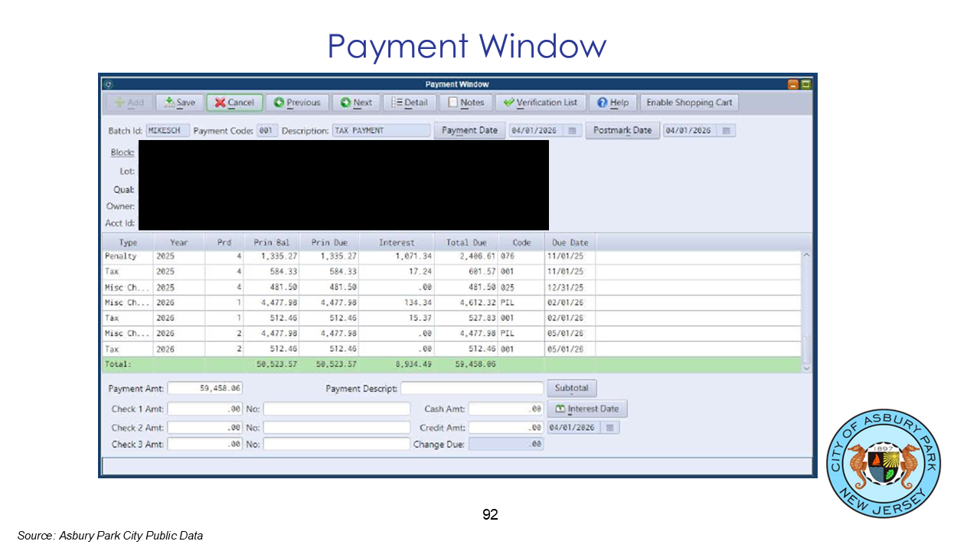
Task: Click the Interest column header
Action: [397, 243]
